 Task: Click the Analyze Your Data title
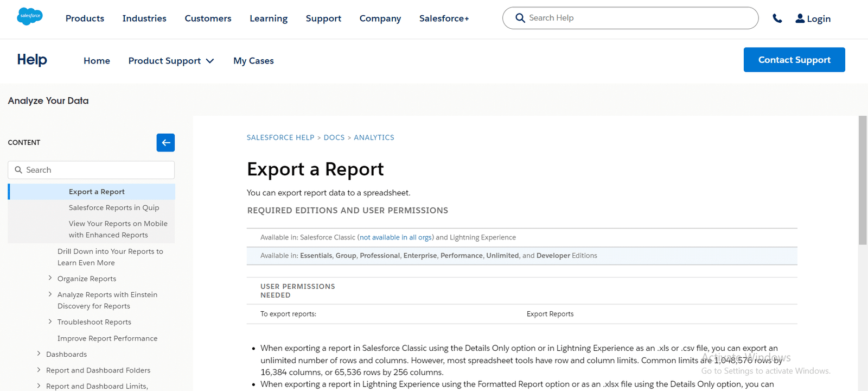(48, 100)
